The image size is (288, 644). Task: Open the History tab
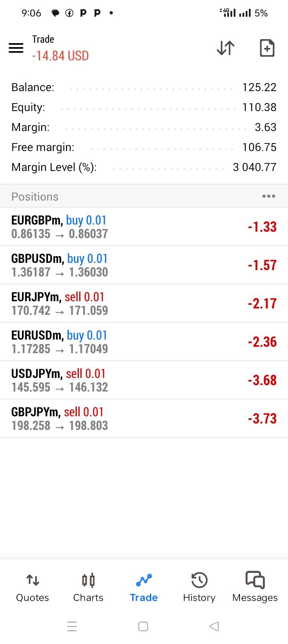click(199, 588)
